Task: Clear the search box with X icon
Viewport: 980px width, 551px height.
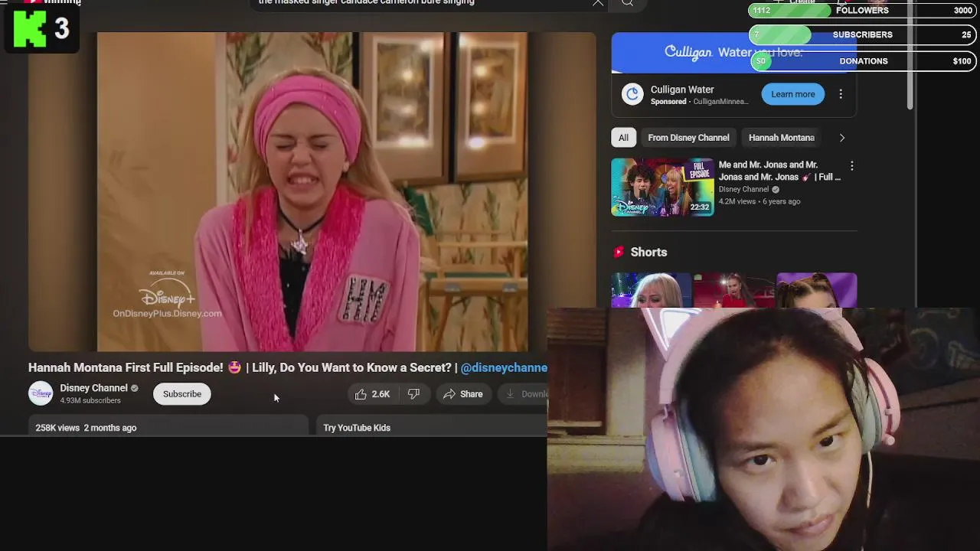Action: point(598,3)
